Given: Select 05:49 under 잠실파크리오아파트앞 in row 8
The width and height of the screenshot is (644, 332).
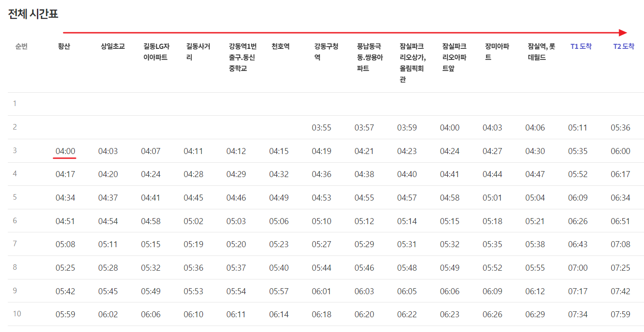Looking at the screenshot, I should [x=449, y=268].
